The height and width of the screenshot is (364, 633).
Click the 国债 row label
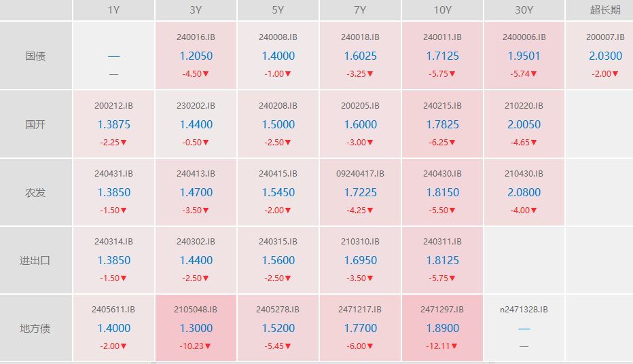pos(35,56)
